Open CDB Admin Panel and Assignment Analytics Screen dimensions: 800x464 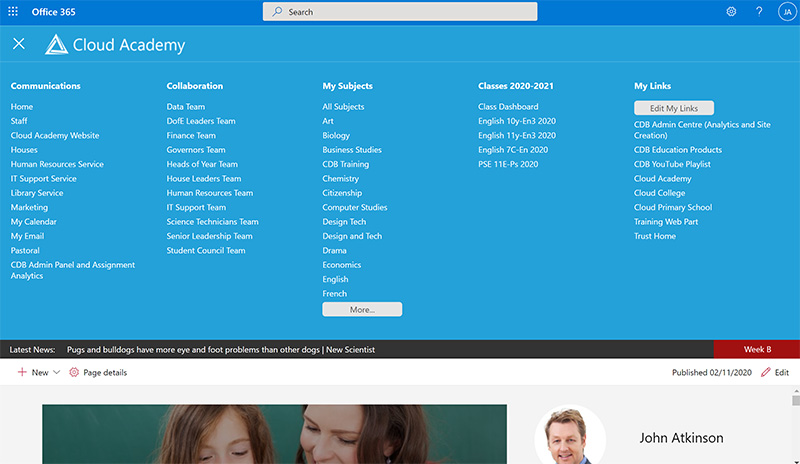pyautogui.click(x=73, y=270)
